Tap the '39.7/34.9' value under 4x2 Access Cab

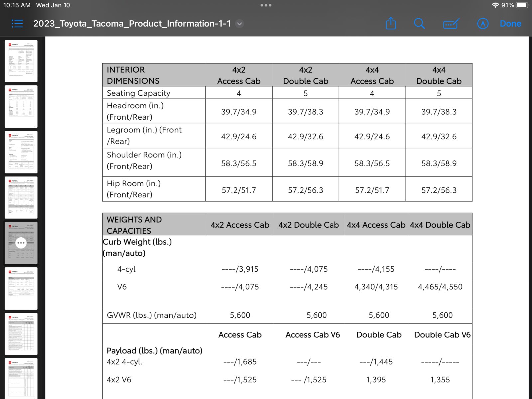pyautogui.click(x=239, y=112)
